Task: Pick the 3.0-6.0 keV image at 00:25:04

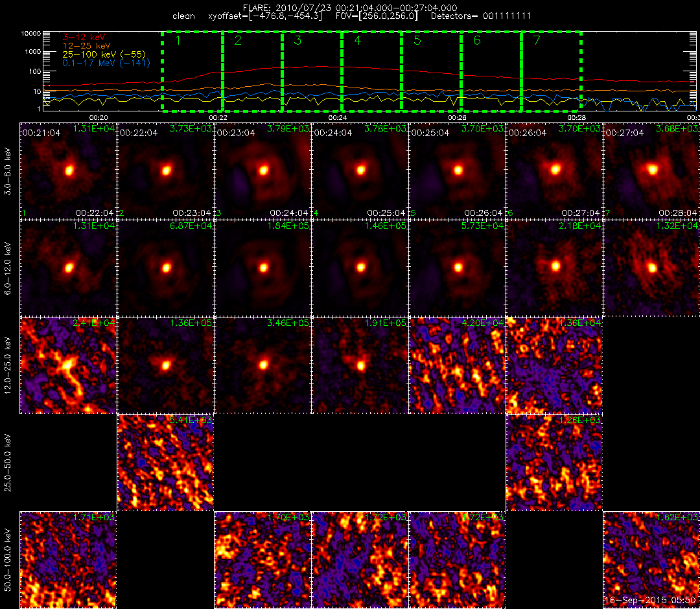Action: point(457,171)
